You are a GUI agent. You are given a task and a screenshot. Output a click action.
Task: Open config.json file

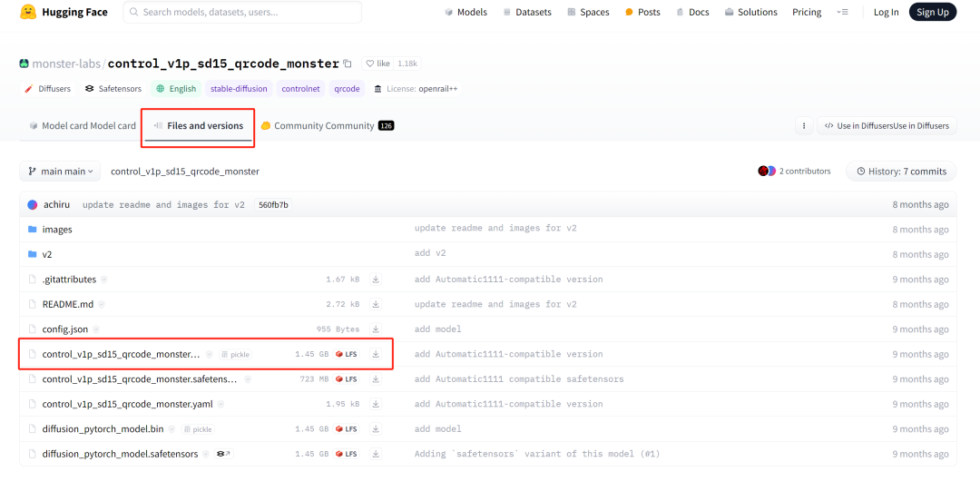click(65, 329)
